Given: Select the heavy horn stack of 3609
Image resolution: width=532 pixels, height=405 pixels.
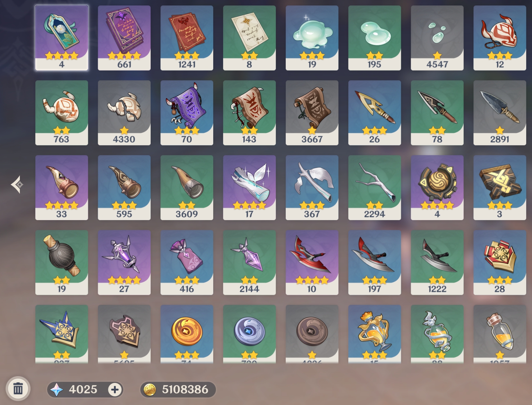Looking at the screenshot, I should click(x=187, y=188).
